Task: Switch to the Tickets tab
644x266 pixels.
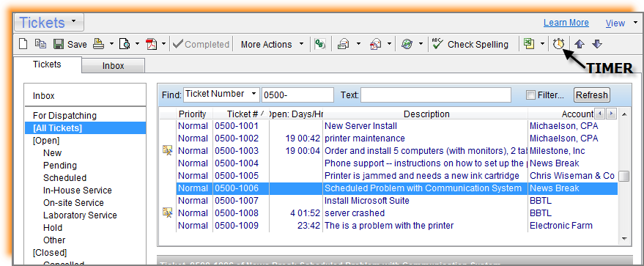Action: [47, 64]
